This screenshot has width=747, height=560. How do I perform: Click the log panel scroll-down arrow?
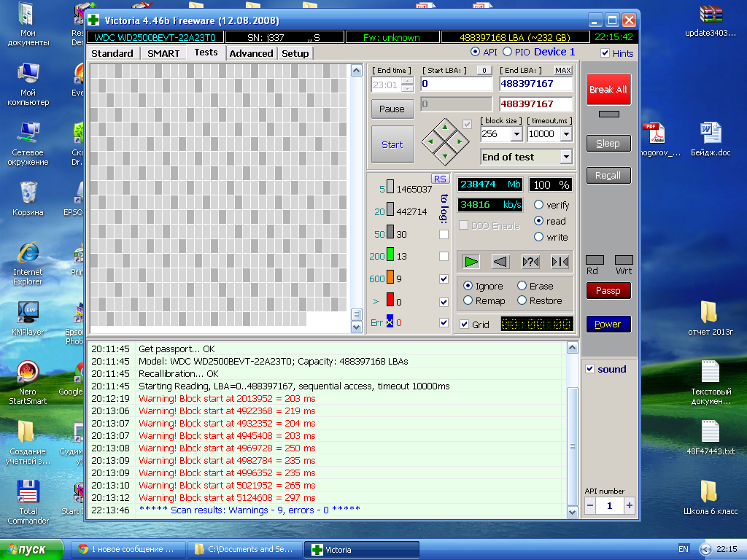pos(573,512)
